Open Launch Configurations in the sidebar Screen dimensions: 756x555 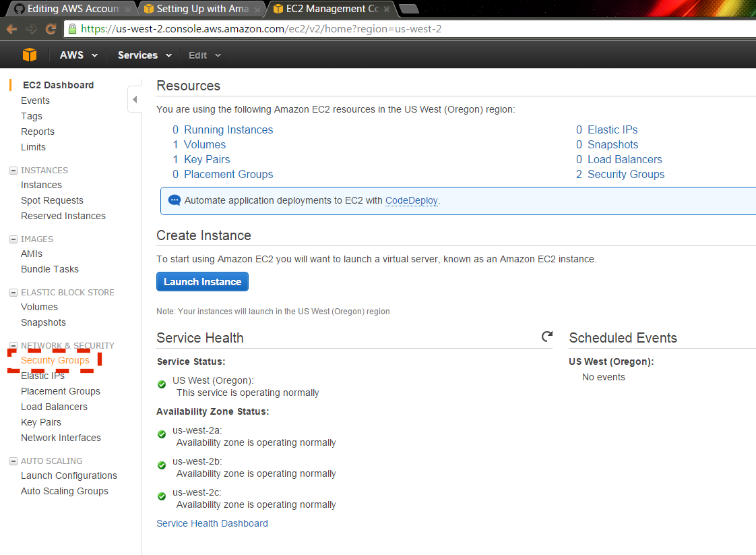[69, 476]
